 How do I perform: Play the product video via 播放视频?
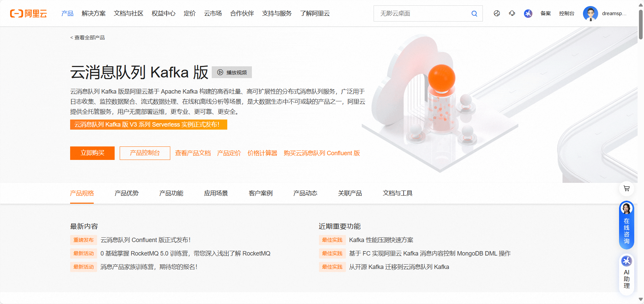(x=232, y=72)
